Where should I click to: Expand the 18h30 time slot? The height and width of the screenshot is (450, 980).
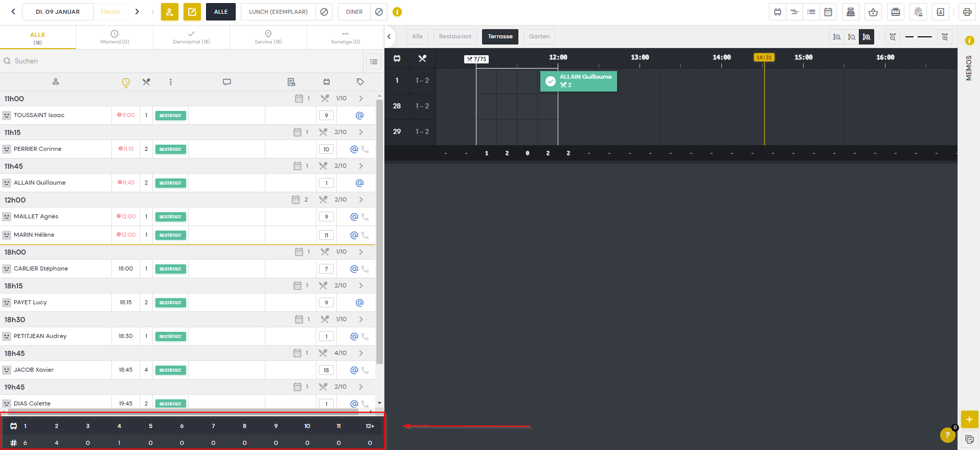pos(361,319)
